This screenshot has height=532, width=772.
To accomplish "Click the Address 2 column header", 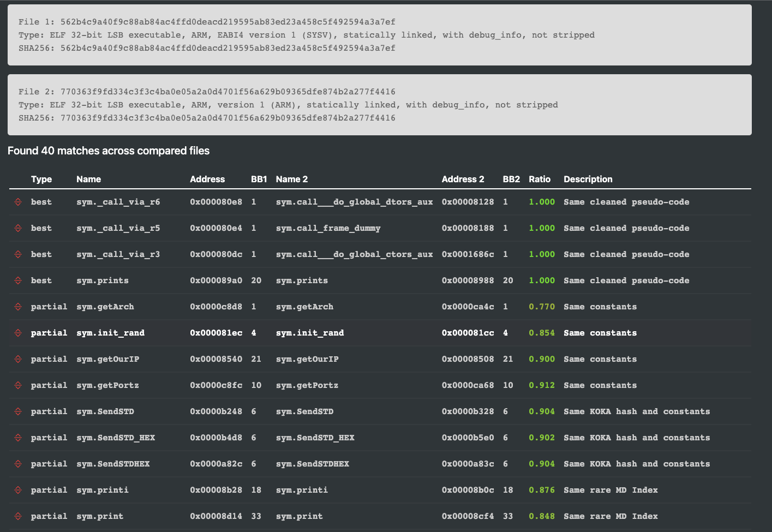I will click(x=463, y=179).
